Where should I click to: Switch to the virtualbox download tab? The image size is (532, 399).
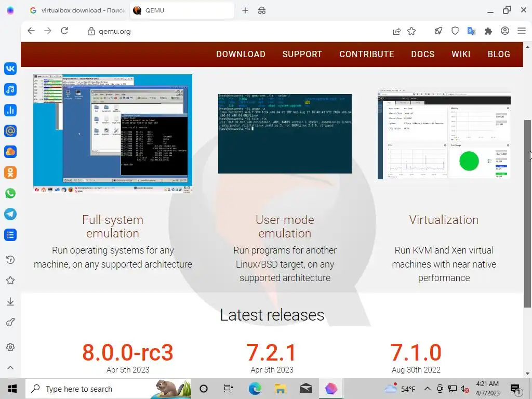point(77,10)
